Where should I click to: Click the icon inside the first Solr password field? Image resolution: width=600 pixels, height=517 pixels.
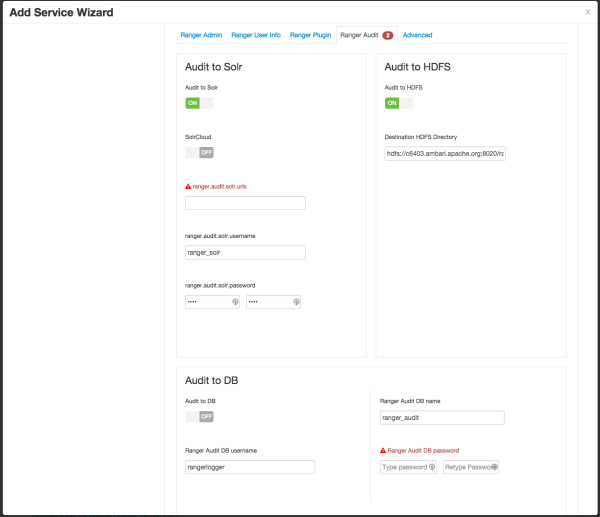pos(235,302)
